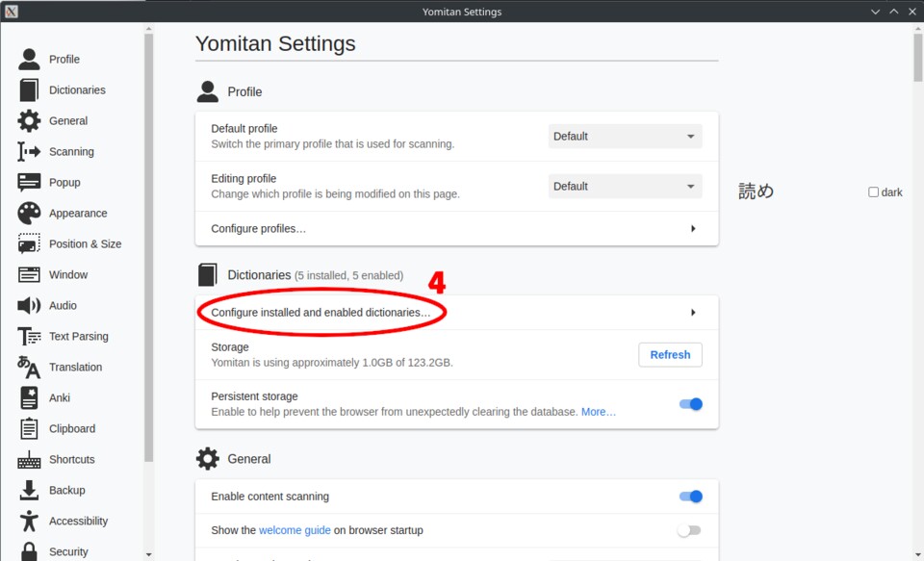Toggle the Persistent storage switch
The image size is (924, 561).
690,404
